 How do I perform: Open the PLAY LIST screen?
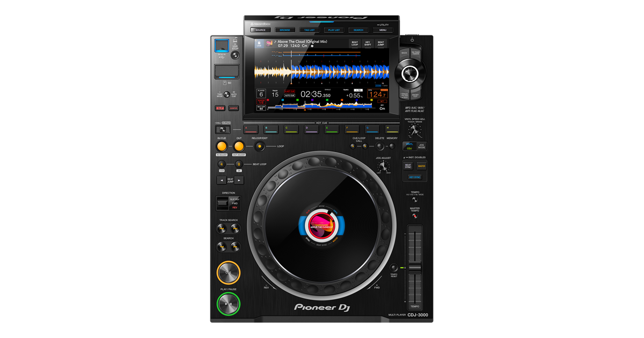click(334, 30)
